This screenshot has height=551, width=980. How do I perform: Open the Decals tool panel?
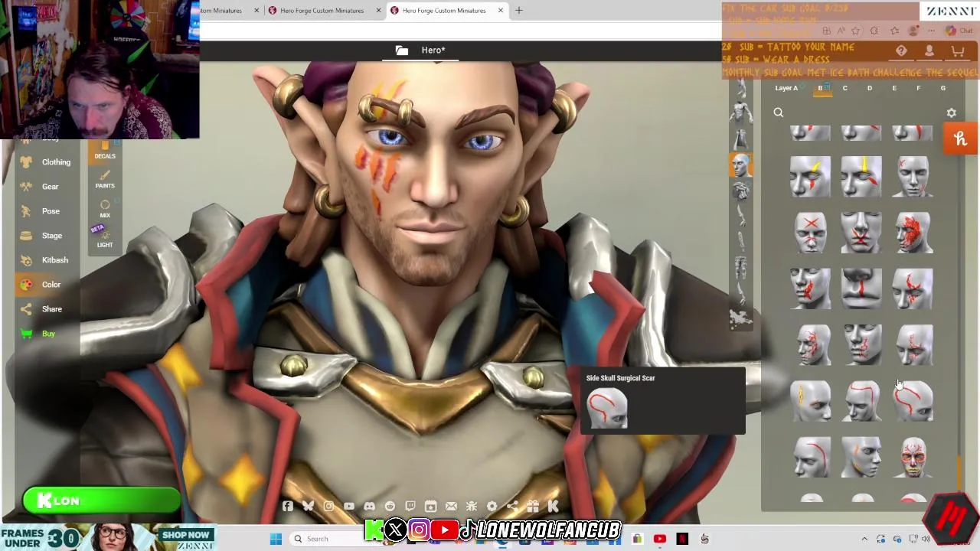pyautogui.click(x=105, y=150)
